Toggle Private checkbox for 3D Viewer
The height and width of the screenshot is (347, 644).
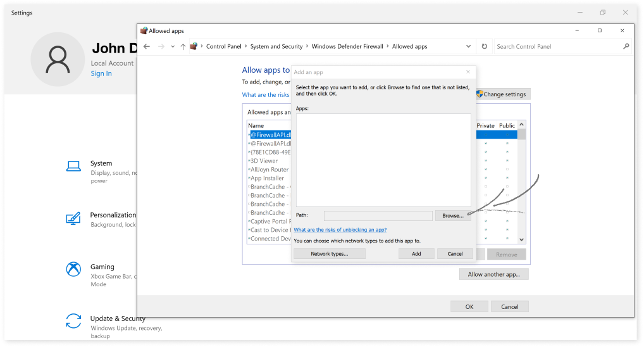486,160
